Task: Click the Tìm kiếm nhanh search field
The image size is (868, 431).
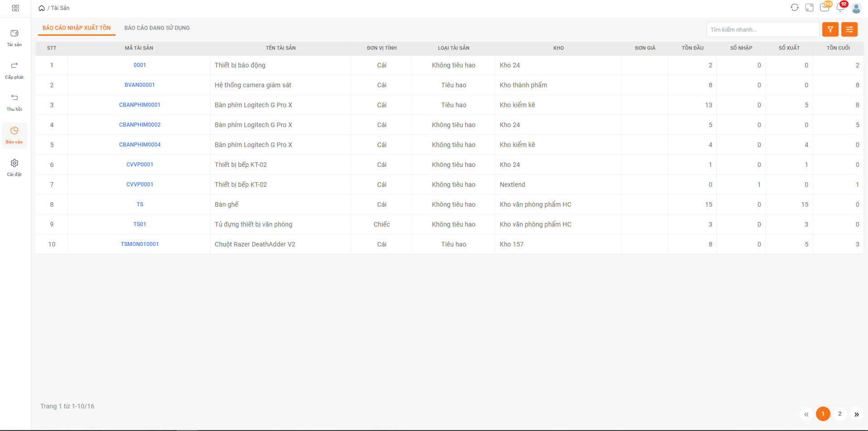Action: [x=763, y=29]
